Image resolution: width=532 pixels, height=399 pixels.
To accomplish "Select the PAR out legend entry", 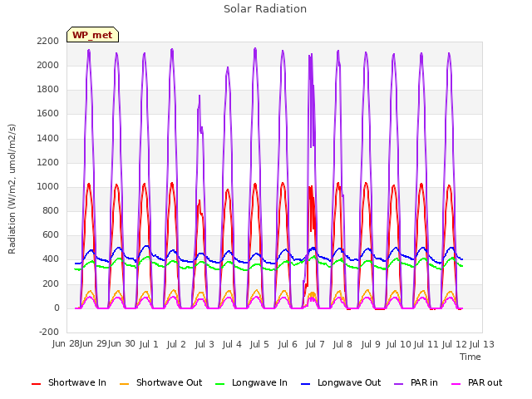I will click(x=476, y=382).
